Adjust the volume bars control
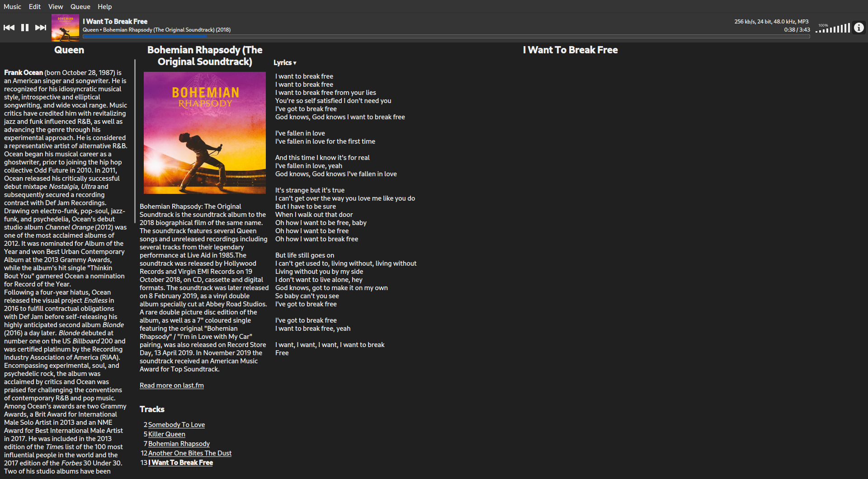 click(x=833, y=28)
